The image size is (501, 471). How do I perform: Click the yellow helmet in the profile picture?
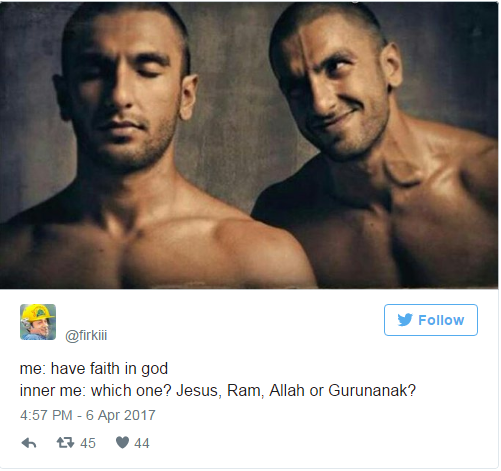[38, 313]
